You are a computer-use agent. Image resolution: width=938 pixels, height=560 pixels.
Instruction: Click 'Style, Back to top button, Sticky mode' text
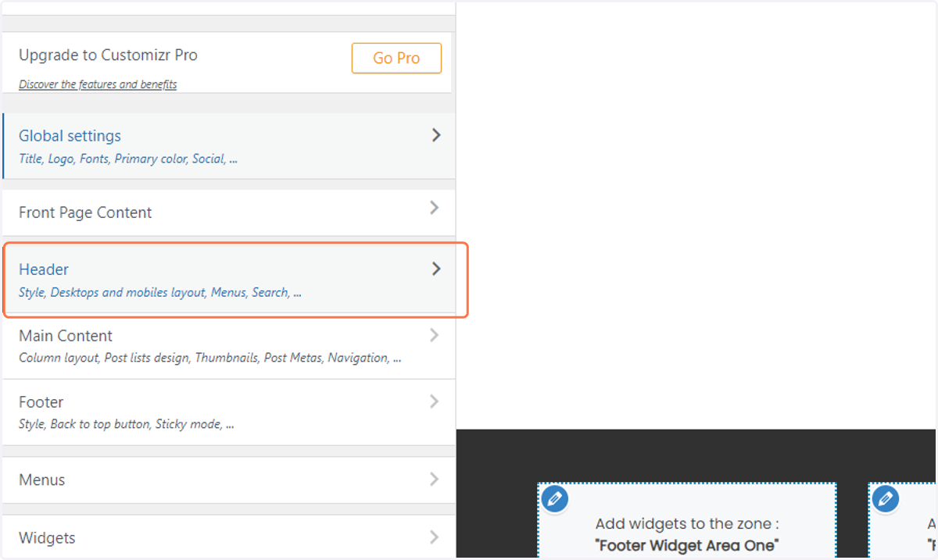[x=127, y=425]
